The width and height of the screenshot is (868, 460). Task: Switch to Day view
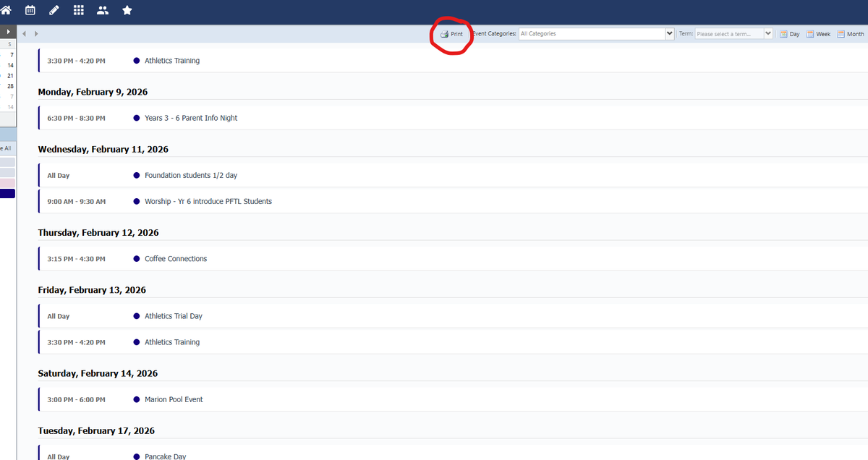point(789,34)
